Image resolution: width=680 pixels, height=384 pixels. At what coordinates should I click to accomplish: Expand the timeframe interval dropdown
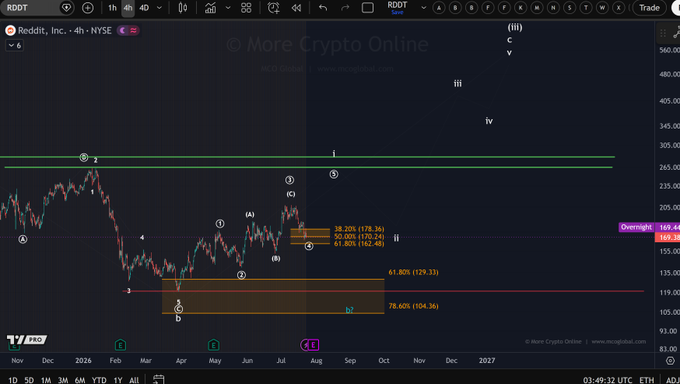(159, 8)
